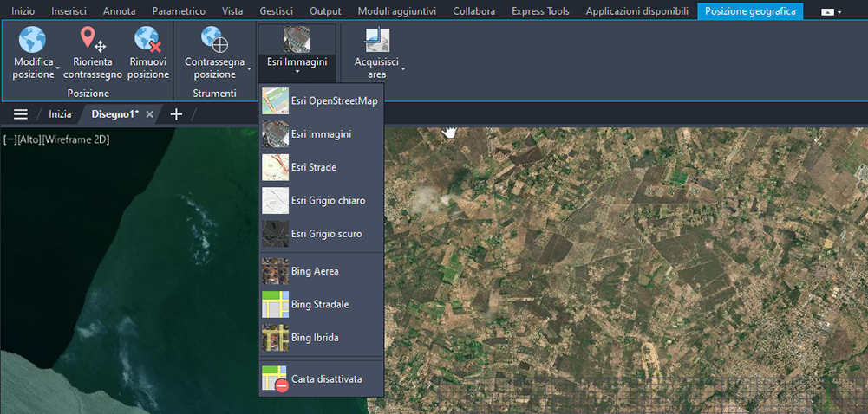Screen dimensions: 868x414
Task: Open the Moduli aggiuntivi tab
Action: [397, 11]
